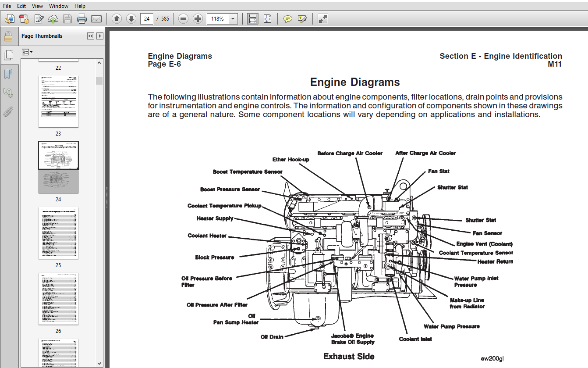Open the Help menu

(80, 6)
